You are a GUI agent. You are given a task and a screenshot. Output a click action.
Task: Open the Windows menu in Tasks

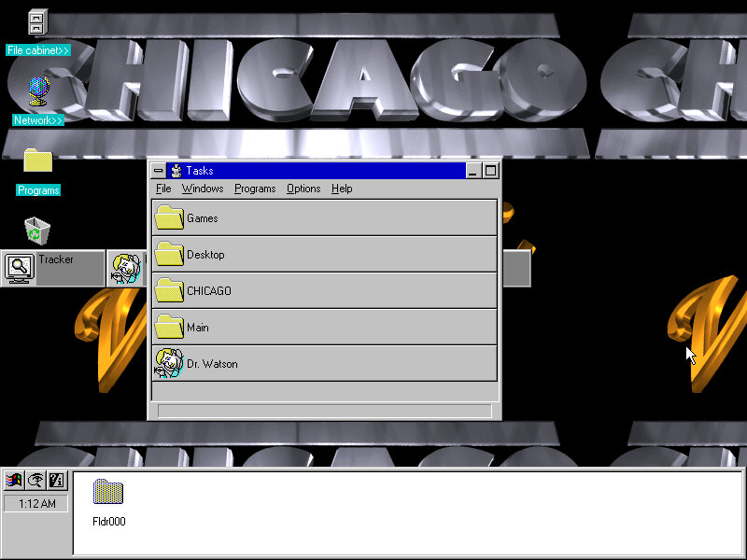(203, 189)
